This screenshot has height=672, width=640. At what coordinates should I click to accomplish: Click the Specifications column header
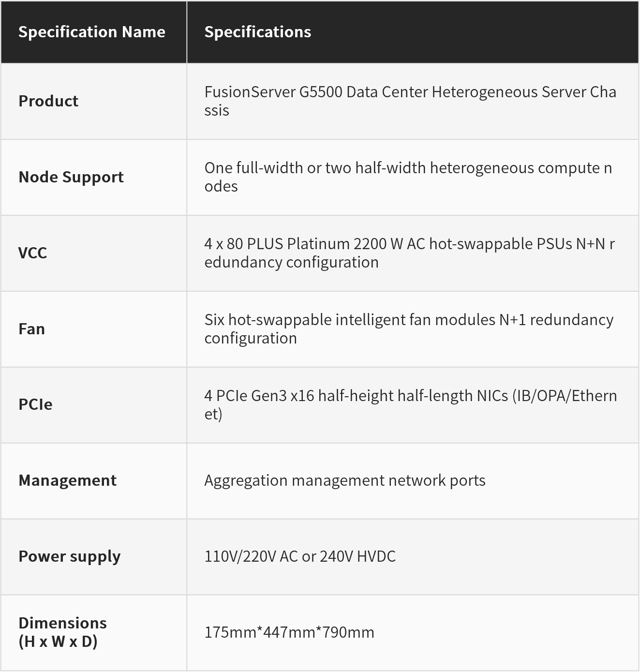click(258, 32)
